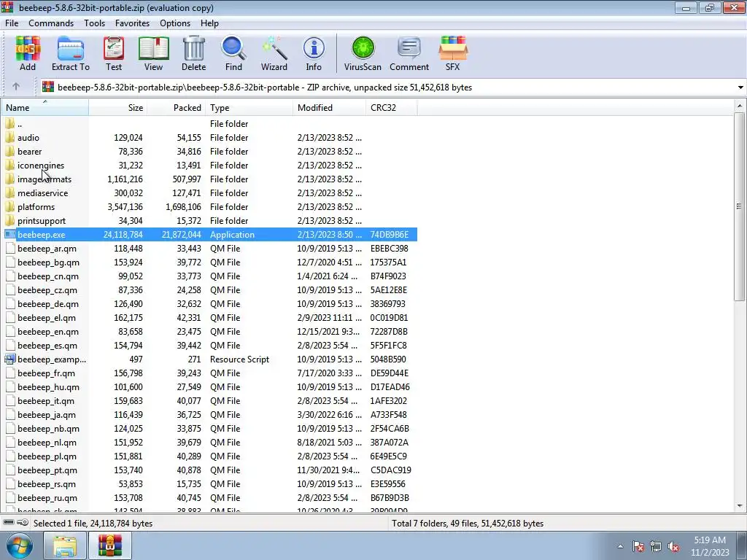Viewport: 747px width, 560px height.
Task: Click the printsupport folder icon
Action: click(10, 220)
